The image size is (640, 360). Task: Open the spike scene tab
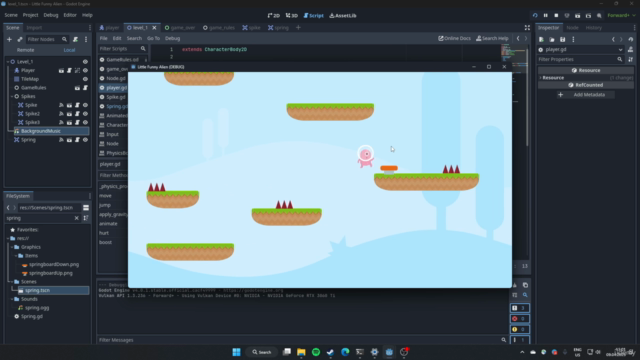point(251,28)
